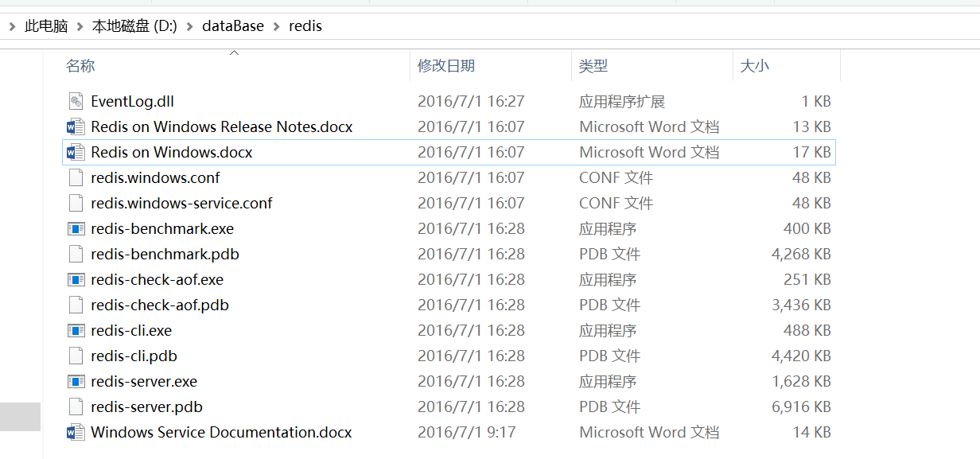
Task: Select the redis-cli.exe application icon
Action: (x=76, y=331)
